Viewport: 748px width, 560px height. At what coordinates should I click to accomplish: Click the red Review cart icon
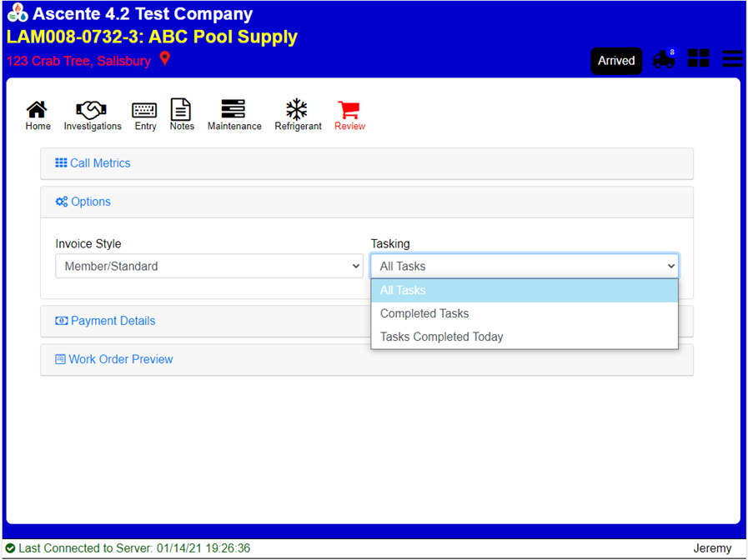pyautogui.click(x=349, y=110)
